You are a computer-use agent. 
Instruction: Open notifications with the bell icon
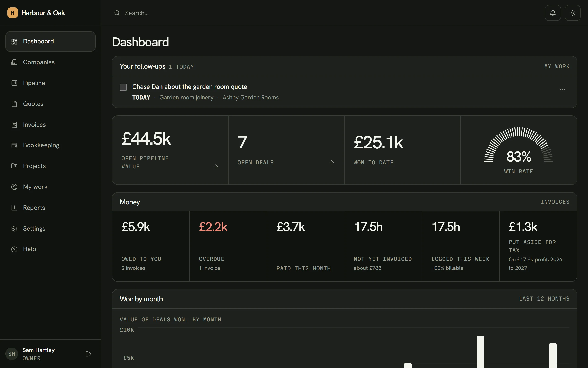tap(552, 13)
